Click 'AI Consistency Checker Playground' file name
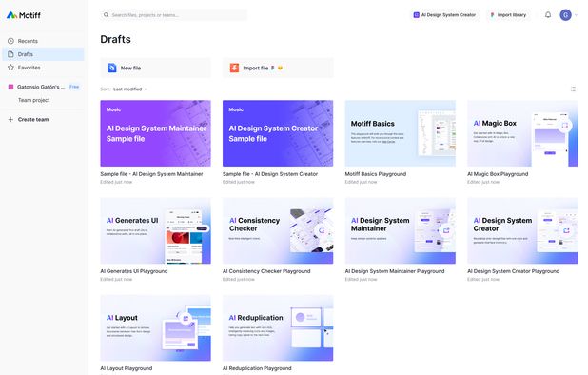 [x=266, y=271]
